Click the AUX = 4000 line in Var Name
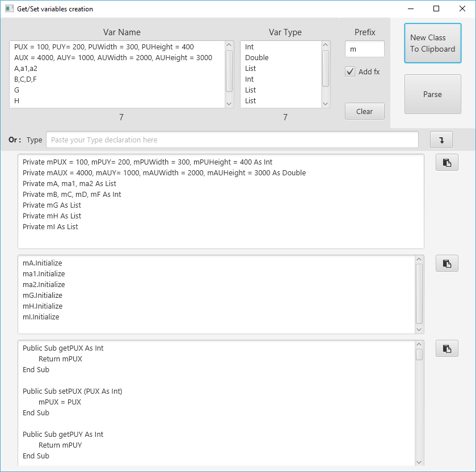 tap(113, 58)
